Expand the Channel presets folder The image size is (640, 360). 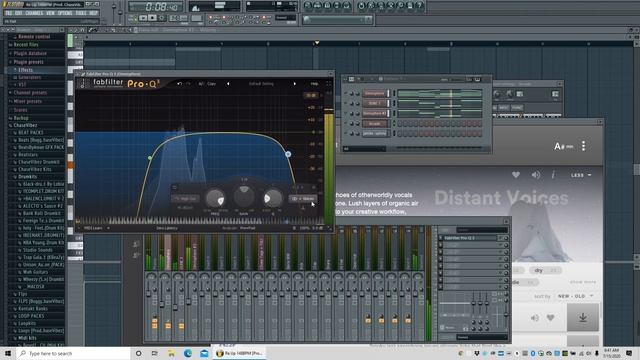30,93
